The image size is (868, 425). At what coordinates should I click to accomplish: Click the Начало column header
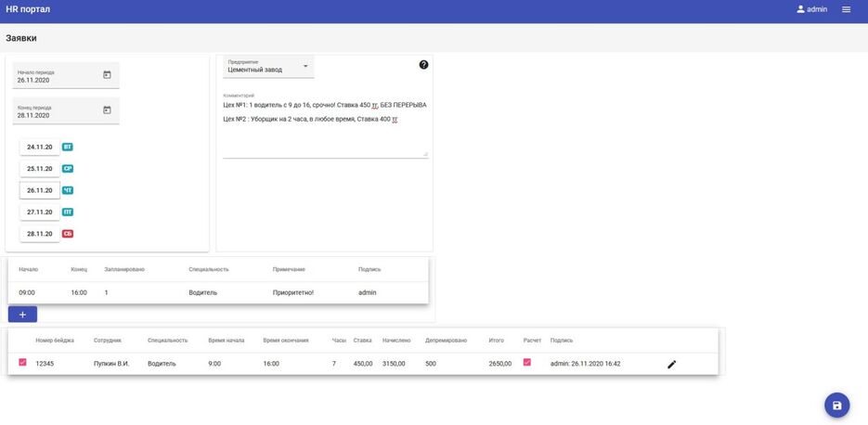[x=28, y=269]
